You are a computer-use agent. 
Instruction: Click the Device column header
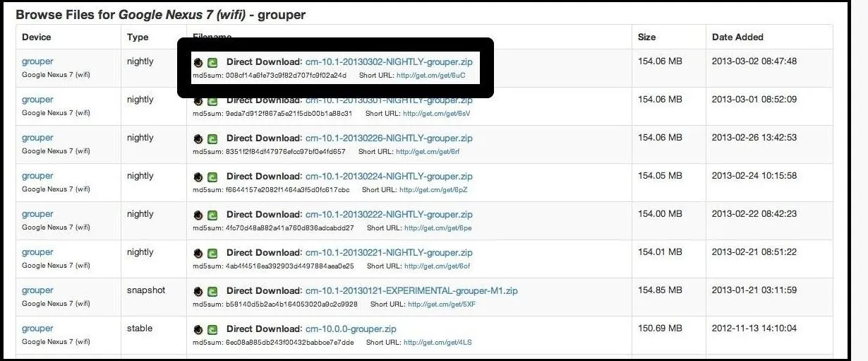[37, 37]
